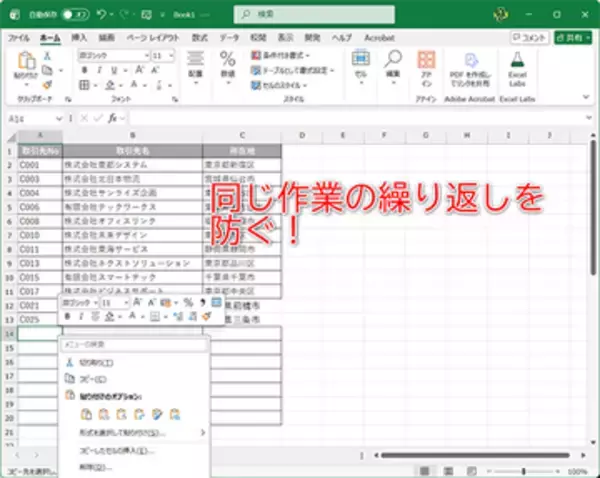Click the zoom slider handle in status bar

point(523,471)
